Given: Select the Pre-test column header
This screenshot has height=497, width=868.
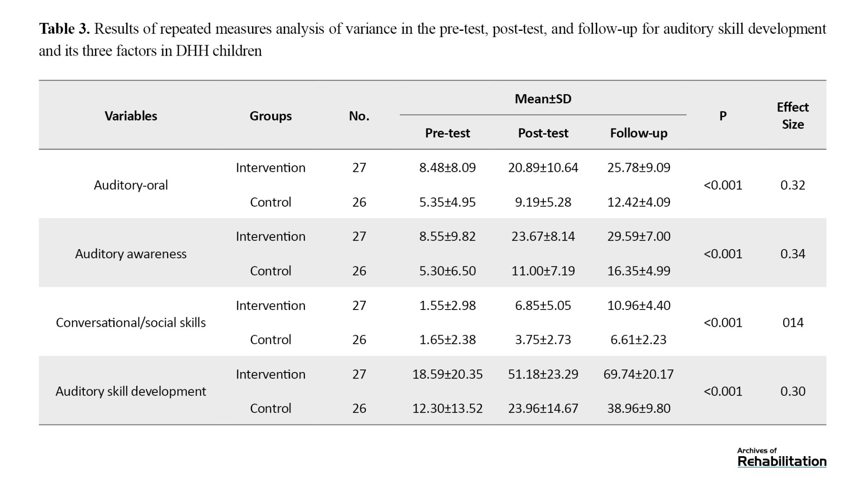Looking at the screenshot, I should coord(447,133).
